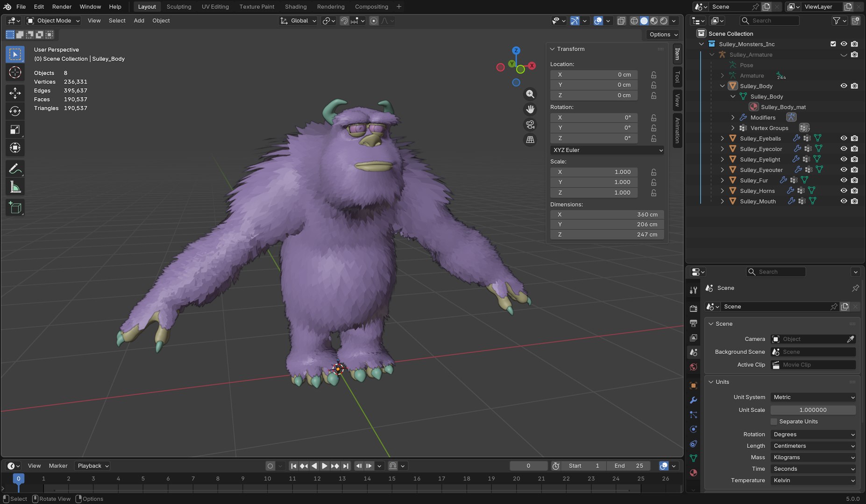The height and width of the screenshot is (504, 866).
Task: Open the Temperature Kelvin dropdown
Action: [x=813, y=480]
